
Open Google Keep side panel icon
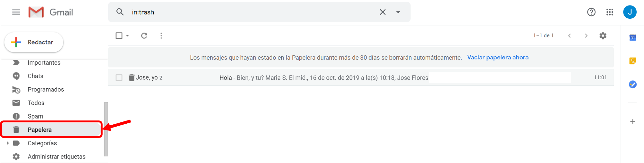(633, 61)
